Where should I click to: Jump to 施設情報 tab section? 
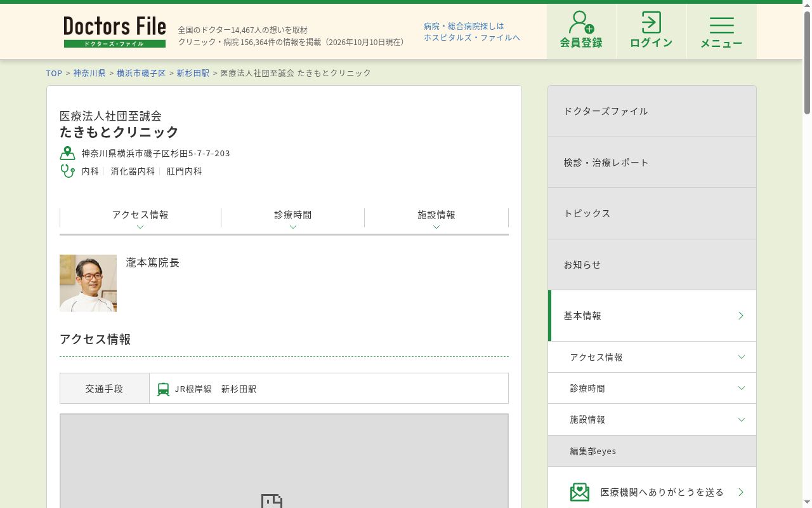436,218
